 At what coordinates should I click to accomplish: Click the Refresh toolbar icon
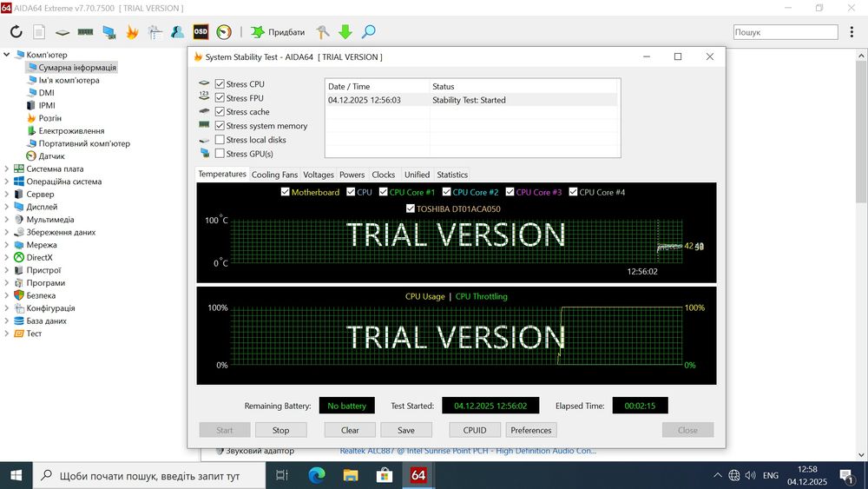(16, 32)
